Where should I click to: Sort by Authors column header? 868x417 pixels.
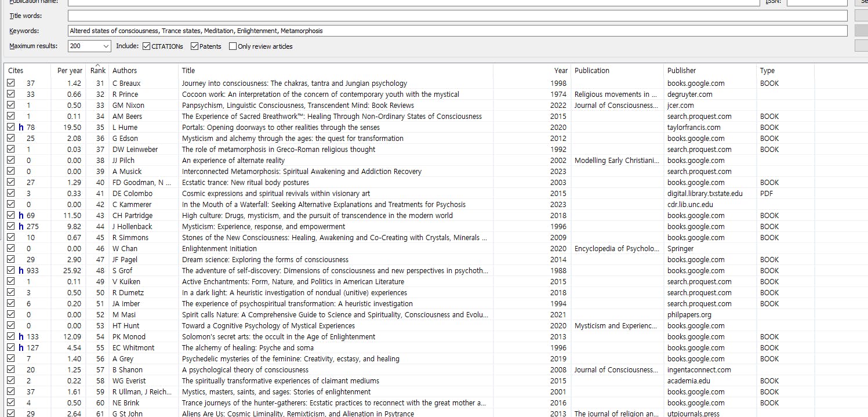tap(125, 71)
